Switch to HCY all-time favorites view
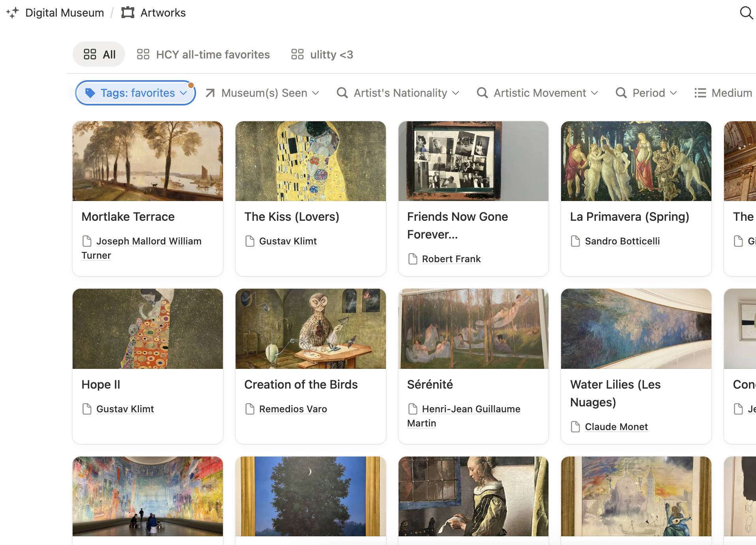The height and width of the screenshot is (545, 756). pyautogui.click(x=203, y=54)
